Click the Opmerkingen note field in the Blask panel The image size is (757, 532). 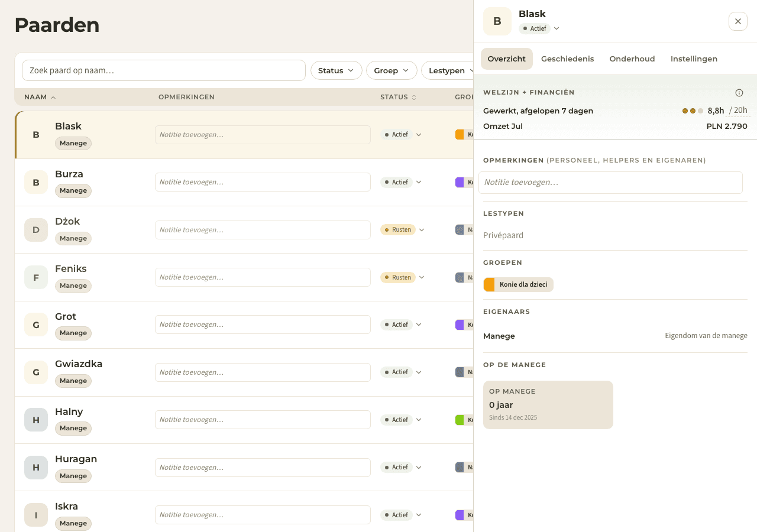click(610, 183)
